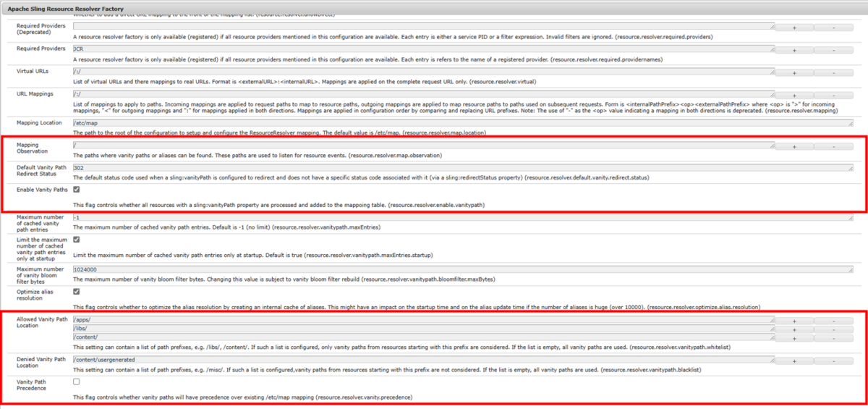868x409 pixels.
Task: Edit the URL Mappings input field
Action: click(x=423, y=96)
